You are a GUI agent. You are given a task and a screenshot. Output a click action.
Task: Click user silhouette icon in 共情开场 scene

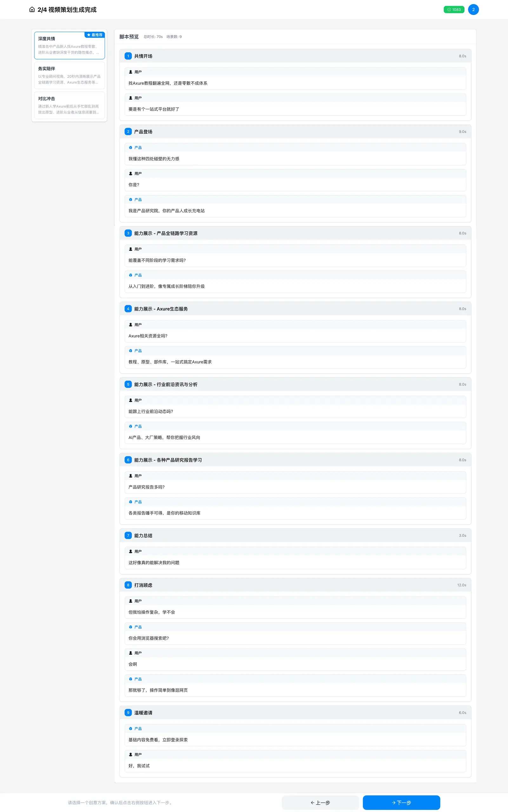click(x=131, y=72)
